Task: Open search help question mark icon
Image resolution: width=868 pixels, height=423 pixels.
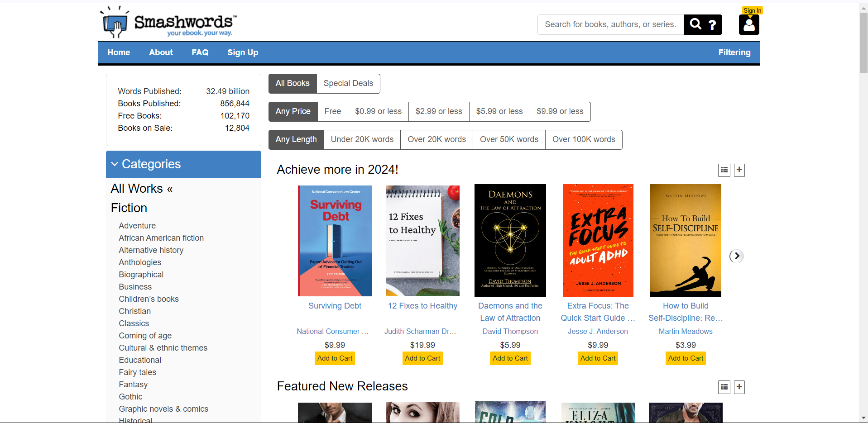Action: pyautogui.click(x=712, y=25)
